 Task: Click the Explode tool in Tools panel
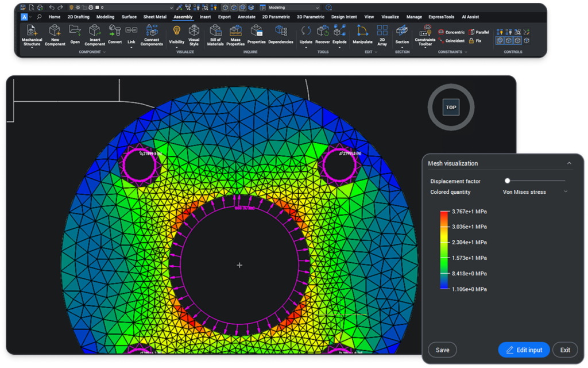pyautogui.click(x=339, y=34)
